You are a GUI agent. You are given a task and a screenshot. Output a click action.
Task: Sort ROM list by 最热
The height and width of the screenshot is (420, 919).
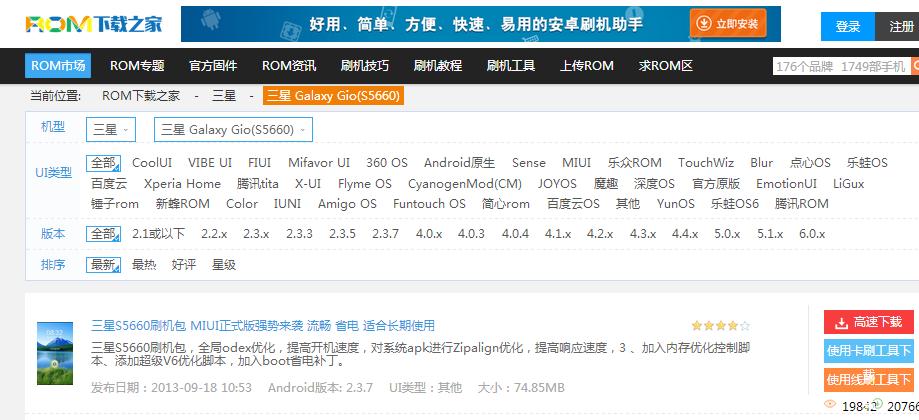click(144, 265)
